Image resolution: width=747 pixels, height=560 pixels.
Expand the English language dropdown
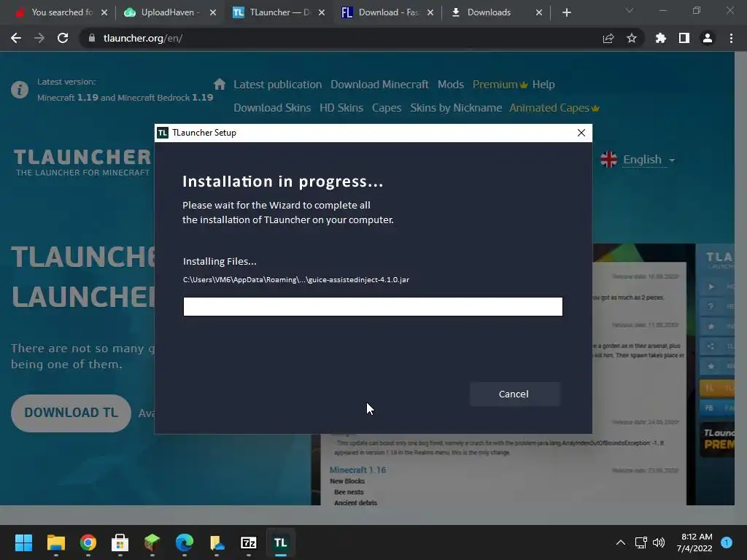pyautogui.click(x=649, y=160)
